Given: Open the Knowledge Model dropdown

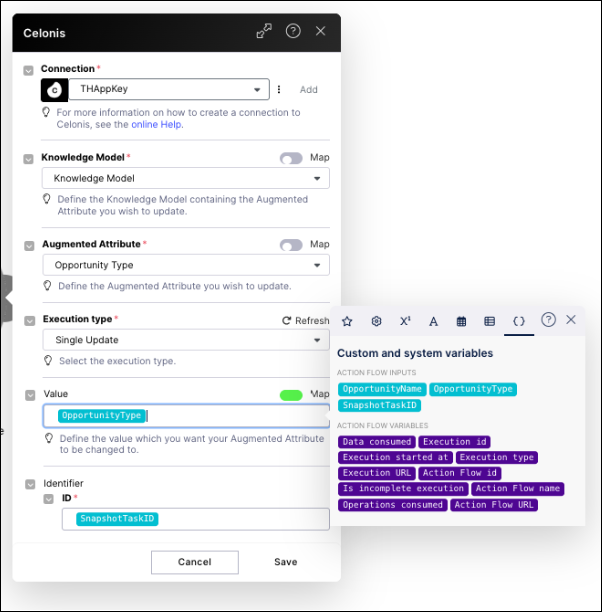Looking at the screenshot, I should click(186, 178).
